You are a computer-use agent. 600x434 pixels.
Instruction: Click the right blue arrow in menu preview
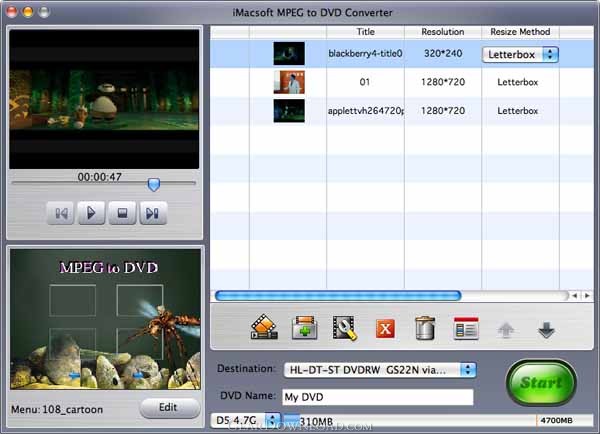click(x=139, y=375)
